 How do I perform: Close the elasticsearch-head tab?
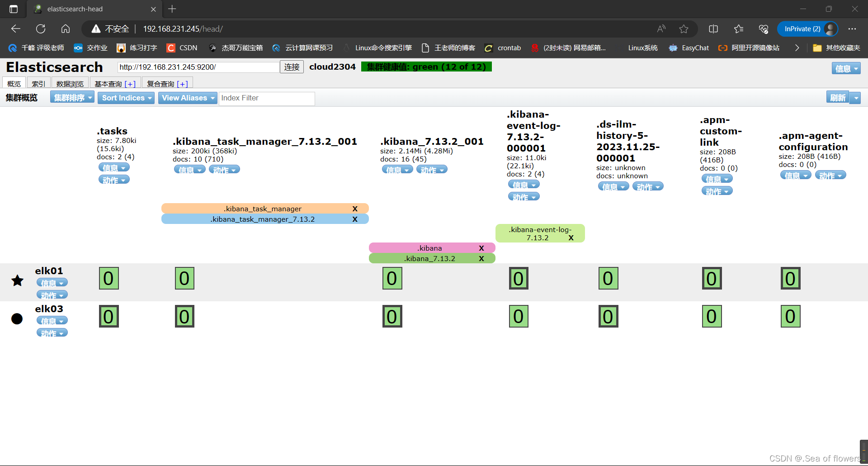(153, 9)
